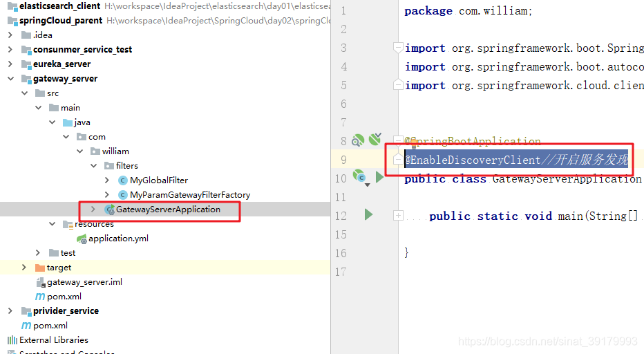The height and width of the screenshot is (354, 644).
Task: Expand folded main method on line 12
Action: coord(398,216)
